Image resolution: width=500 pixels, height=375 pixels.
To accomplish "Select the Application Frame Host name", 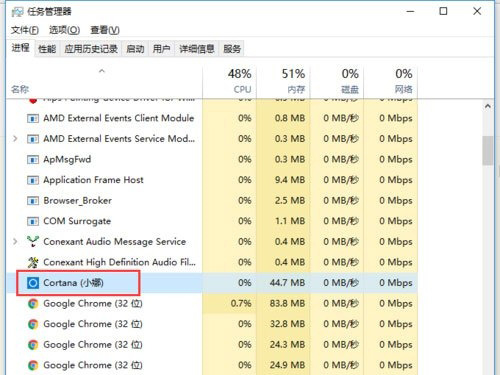I will (93, 180).
